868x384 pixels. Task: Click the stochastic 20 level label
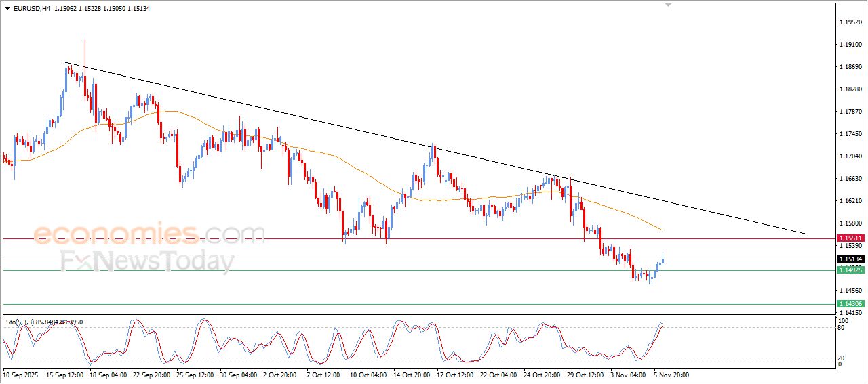840,357
